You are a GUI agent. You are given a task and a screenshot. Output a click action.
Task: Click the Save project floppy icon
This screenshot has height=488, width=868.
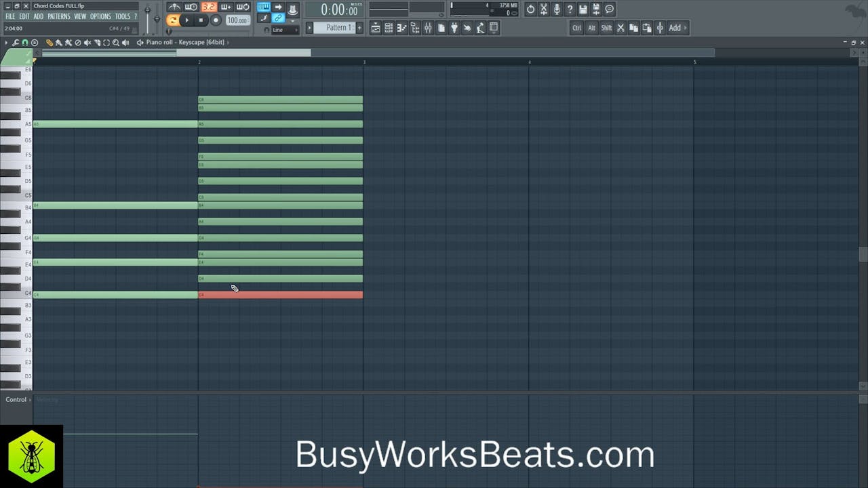coord(583,9)
